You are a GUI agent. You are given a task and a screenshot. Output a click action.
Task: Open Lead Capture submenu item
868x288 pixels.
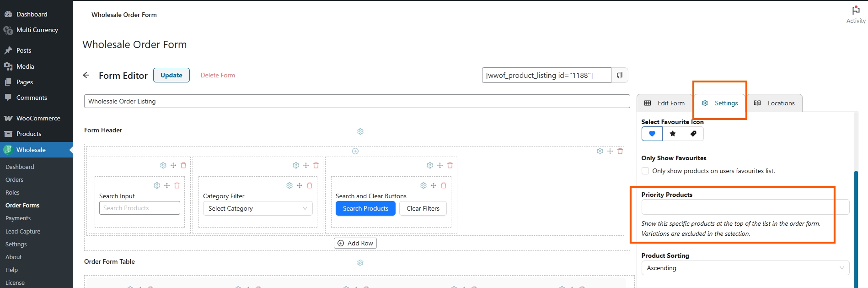click(x=23, y=232)
